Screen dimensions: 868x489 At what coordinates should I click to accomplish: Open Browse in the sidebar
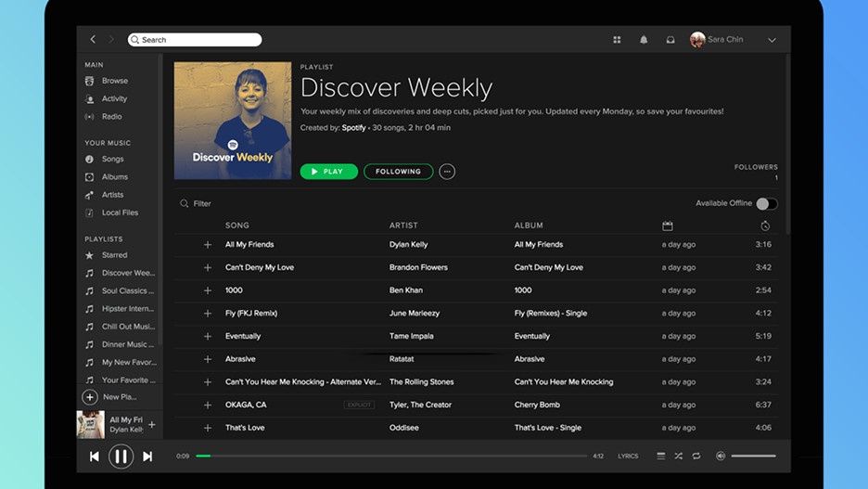pyautogui.click(x=115, y=81)
